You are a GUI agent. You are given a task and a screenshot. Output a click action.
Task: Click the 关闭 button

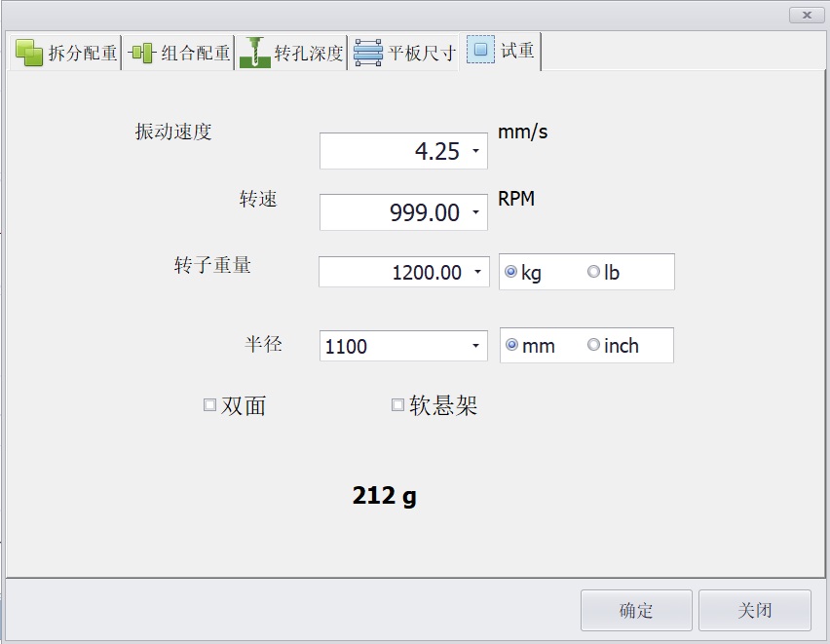755,610
